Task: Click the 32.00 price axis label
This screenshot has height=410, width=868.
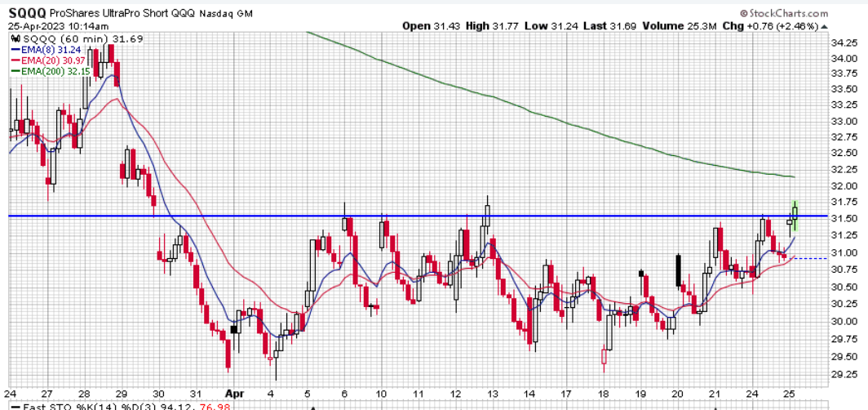Action: pyautogui.click(x=843, y=185)
